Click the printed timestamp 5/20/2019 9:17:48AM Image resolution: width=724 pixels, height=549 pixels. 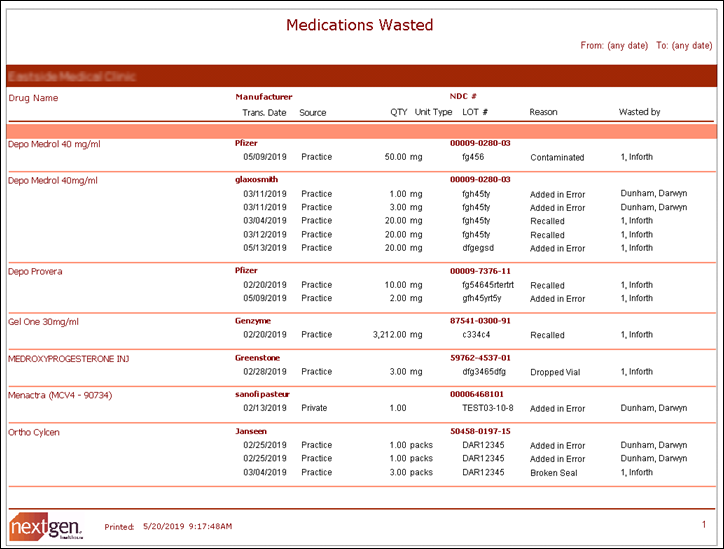(x=187, y=526)
